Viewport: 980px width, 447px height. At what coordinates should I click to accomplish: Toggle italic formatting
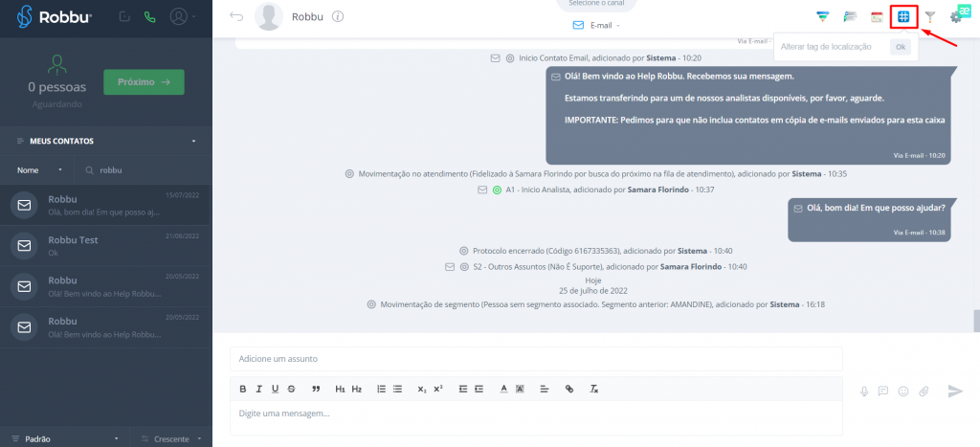(258, 389)
